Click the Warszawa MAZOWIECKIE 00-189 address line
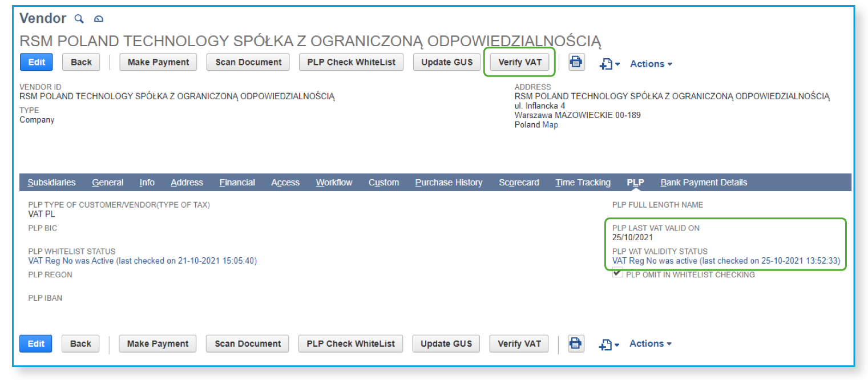The image size is (868, 380). coord(578,115)
